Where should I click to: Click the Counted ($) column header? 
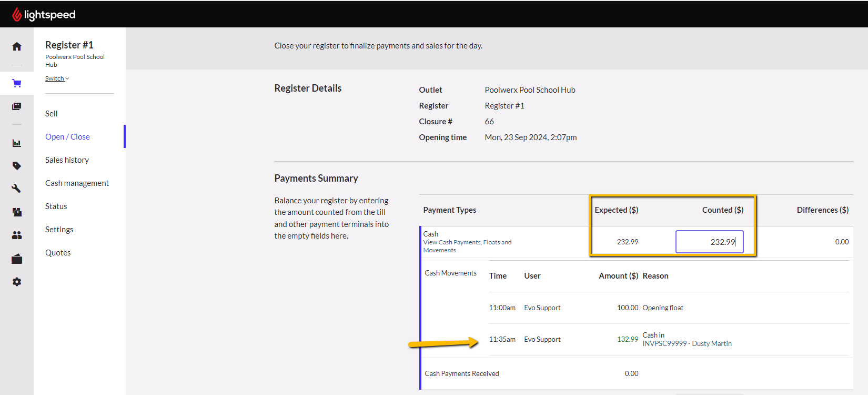coord(723,210)
